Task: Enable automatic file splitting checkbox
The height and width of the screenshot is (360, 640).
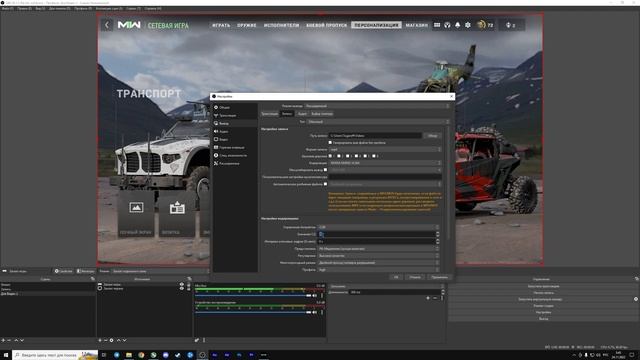Action: coord(325,184)
